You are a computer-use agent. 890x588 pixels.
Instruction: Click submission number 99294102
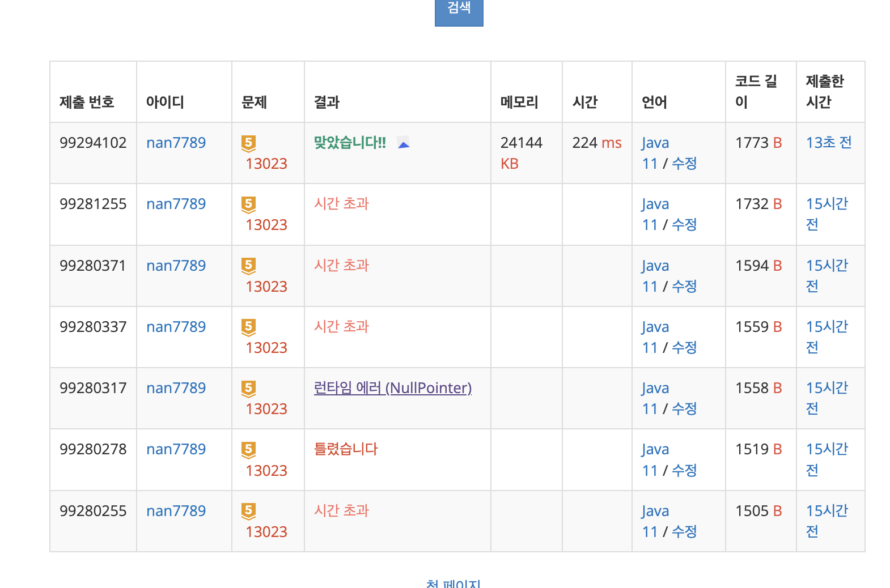[93, 143]
